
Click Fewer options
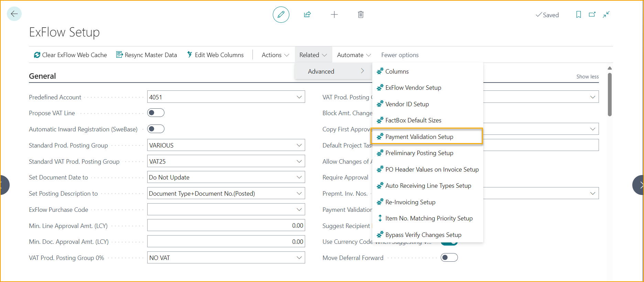click(x=400, y=55)
